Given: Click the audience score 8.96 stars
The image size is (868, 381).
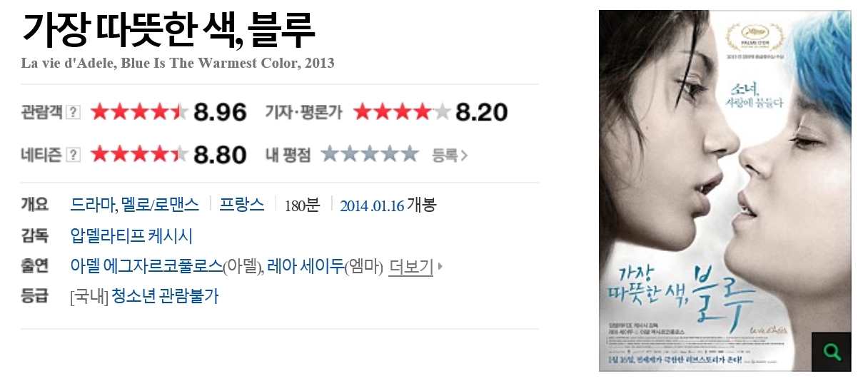Looking at the screenshot, I should click(139, 112).
